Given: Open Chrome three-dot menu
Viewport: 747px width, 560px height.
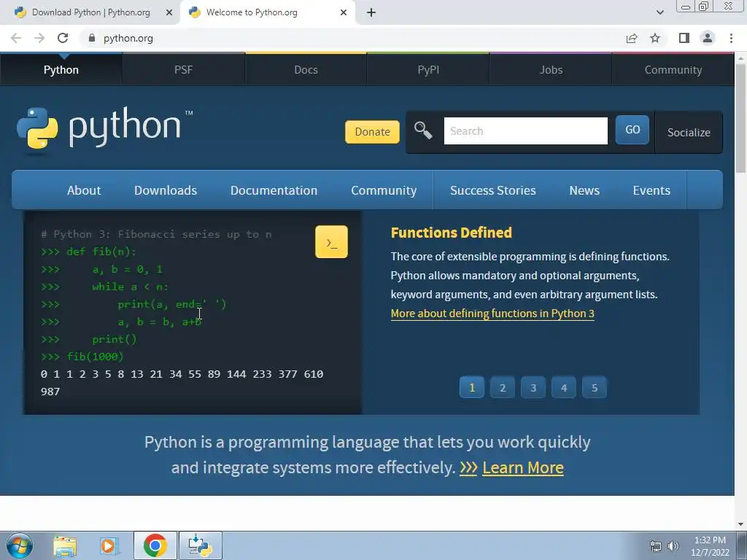Looking at the screenshot, I should click(731, 38).
